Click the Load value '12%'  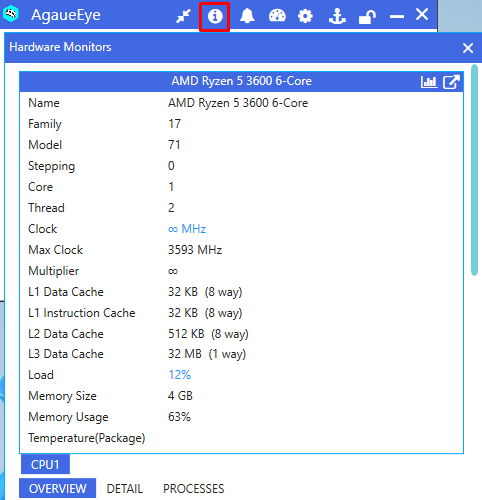179,375
